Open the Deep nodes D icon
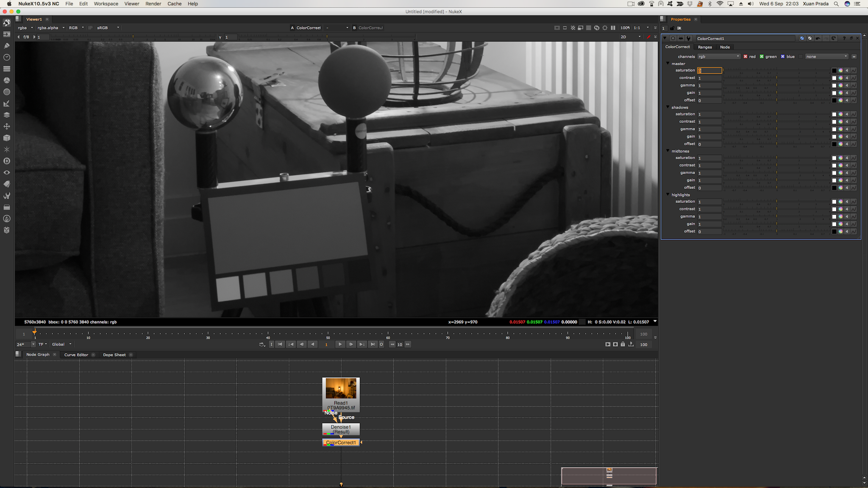Screen dimensions: 868x488 pos(6,161)
